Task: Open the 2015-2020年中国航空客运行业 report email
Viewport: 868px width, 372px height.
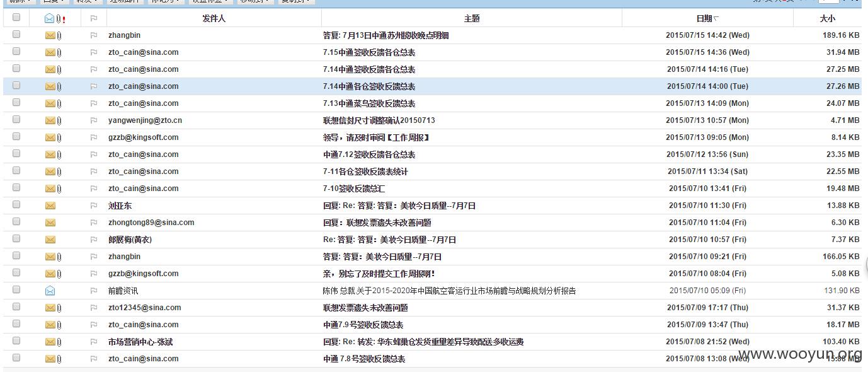Action: pyautogui.click(x=449, y=291)
